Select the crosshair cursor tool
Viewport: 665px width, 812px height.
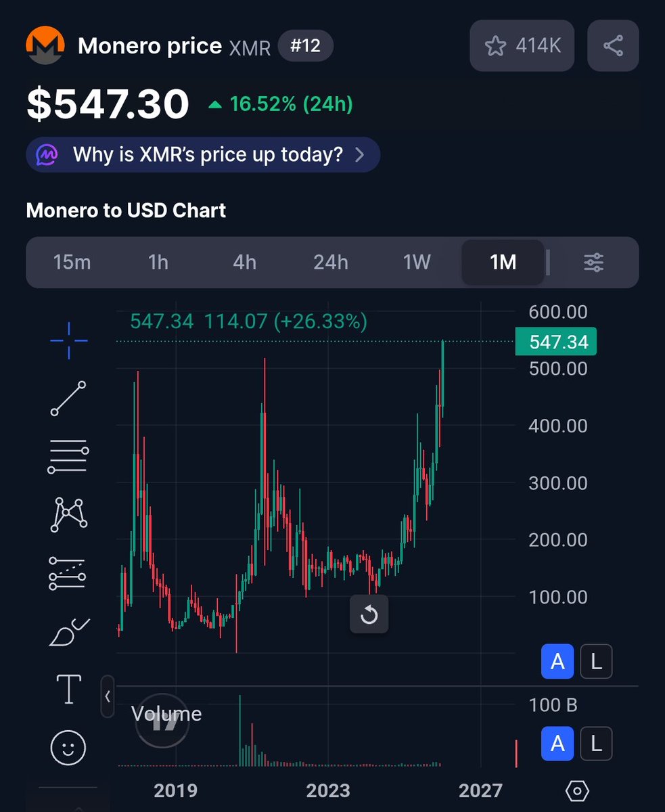68,340
